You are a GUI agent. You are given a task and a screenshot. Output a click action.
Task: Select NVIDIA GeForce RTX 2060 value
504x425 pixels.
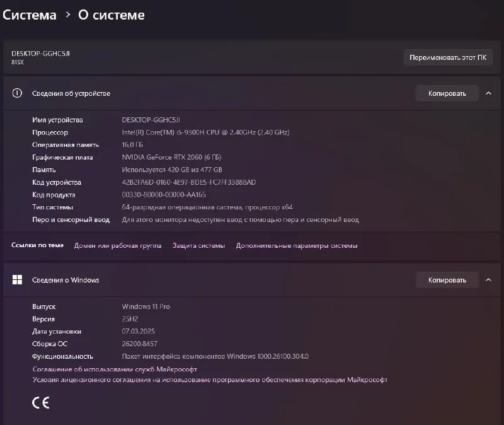171,157
